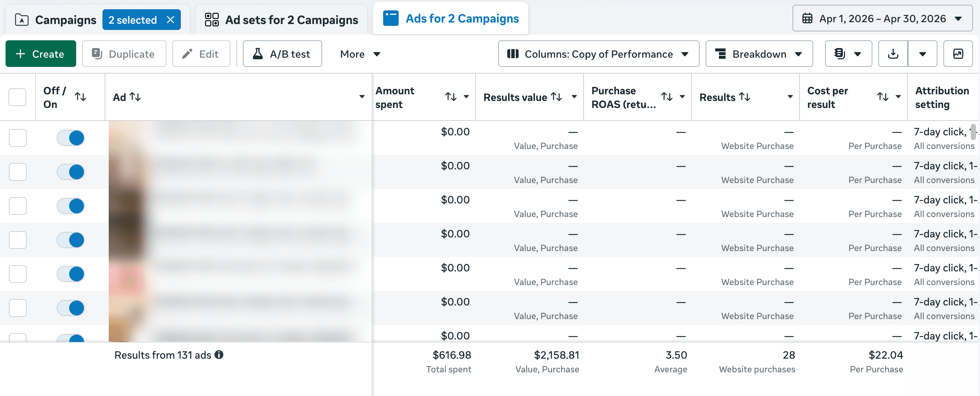Viewport: 980px width, 396px height.
Task: Clear the 2 selected campaigns filter
Action: (170, 20)
